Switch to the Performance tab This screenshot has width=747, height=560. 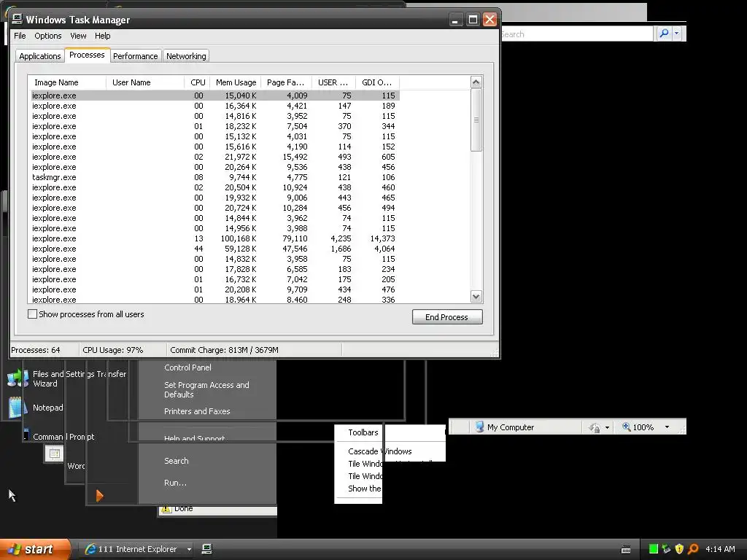[x=135, y=56]
